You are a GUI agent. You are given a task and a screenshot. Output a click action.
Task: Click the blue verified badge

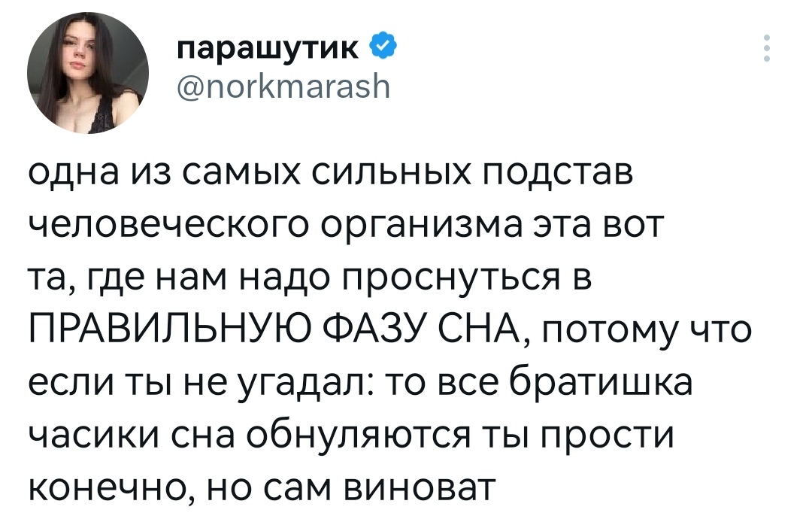click(383, 48)
